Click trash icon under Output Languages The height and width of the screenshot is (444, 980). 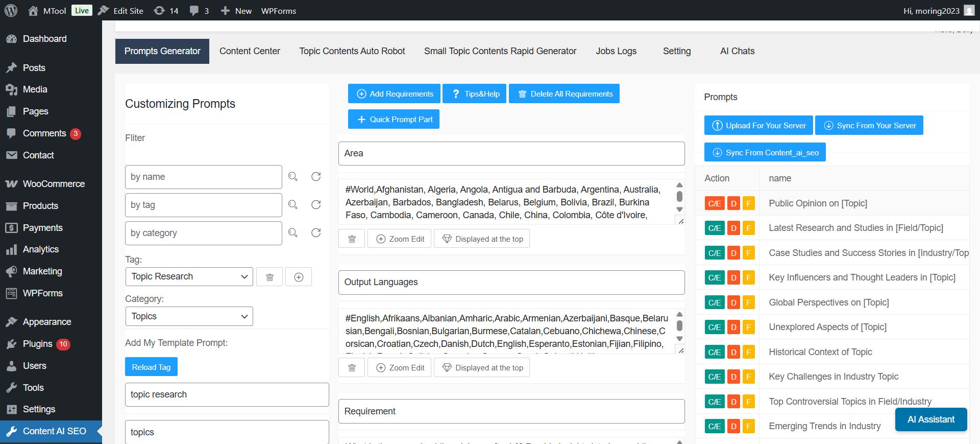352,368
